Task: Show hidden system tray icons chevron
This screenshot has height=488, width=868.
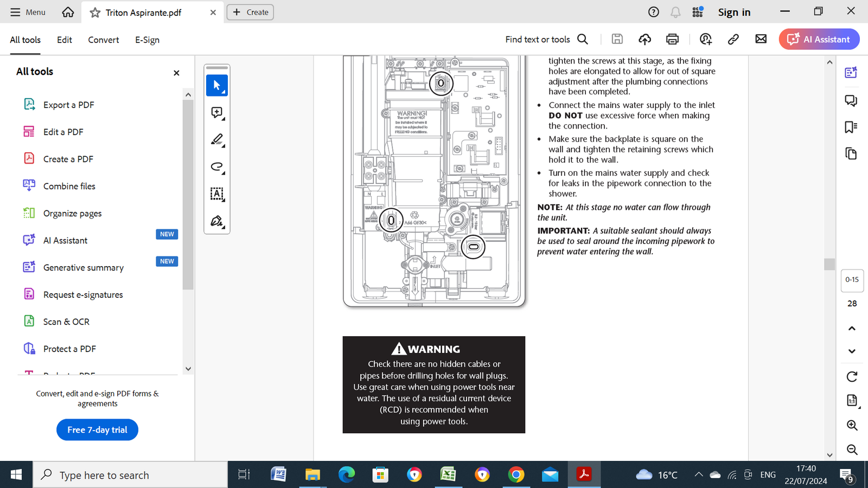Action: [x=699, y=475]
